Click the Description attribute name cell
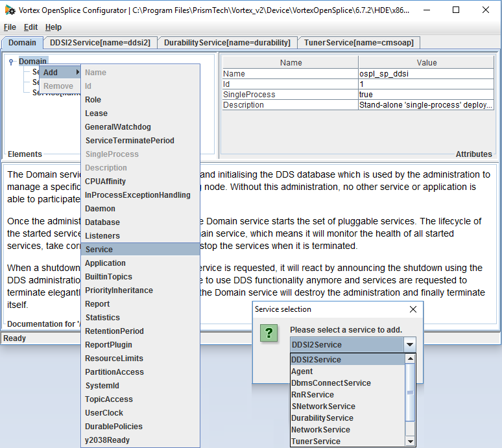The width and height of the screenshot is (502, 448). click(x=290, y=105)
